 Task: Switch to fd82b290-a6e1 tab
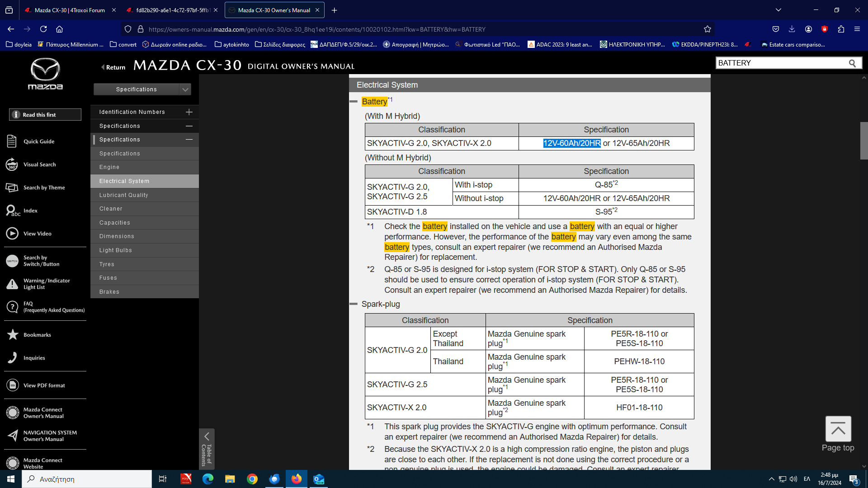tap(172, 10)
